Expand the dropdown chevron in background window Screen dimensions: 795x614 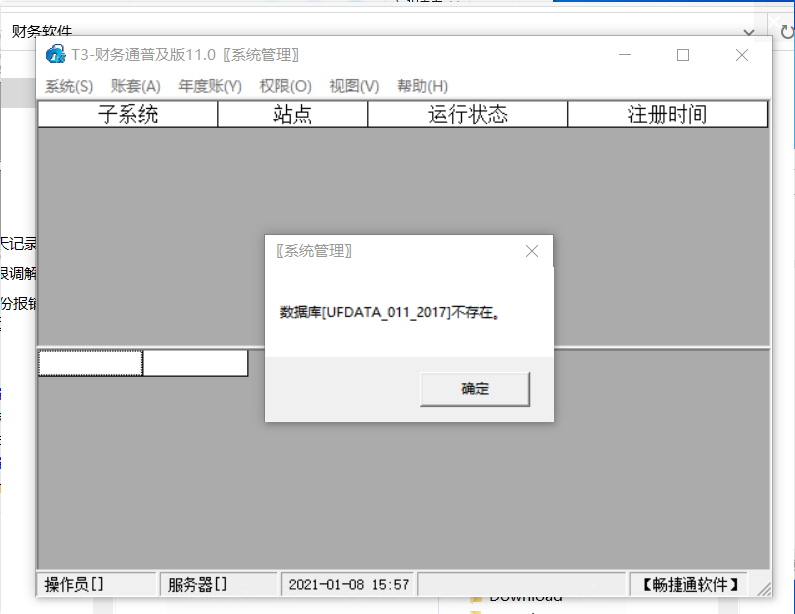tap(749, 32)
